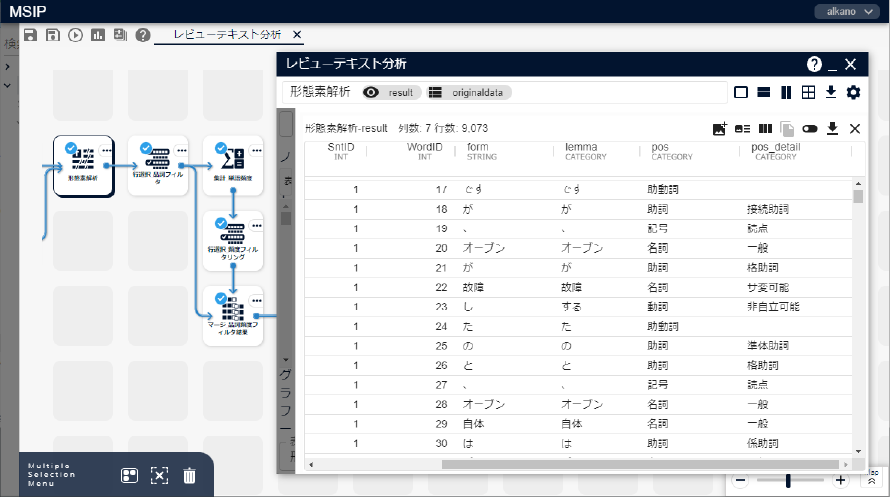Open the bar chart icon in toolbar

(98, 35)
